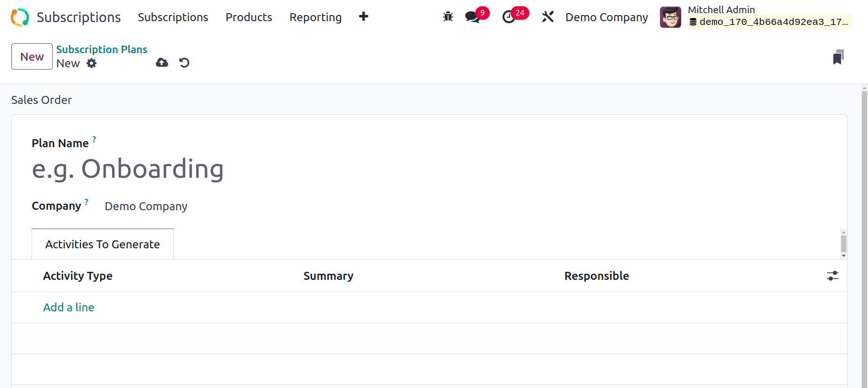
Task: Go back to the Subscription Plans breadcrumb
Action: pyautogui.click(x=102, y=49)
